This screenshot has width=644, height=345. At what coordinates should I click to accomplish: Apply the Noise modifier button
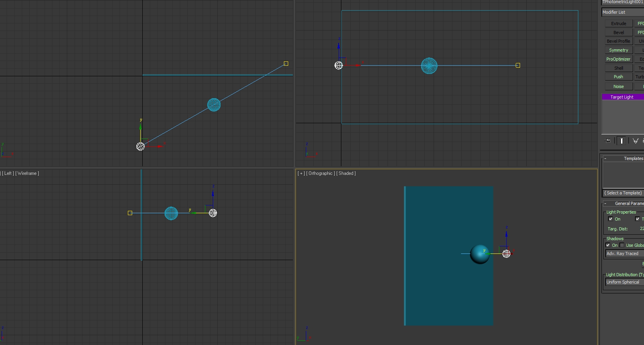[x=619, y=86]
